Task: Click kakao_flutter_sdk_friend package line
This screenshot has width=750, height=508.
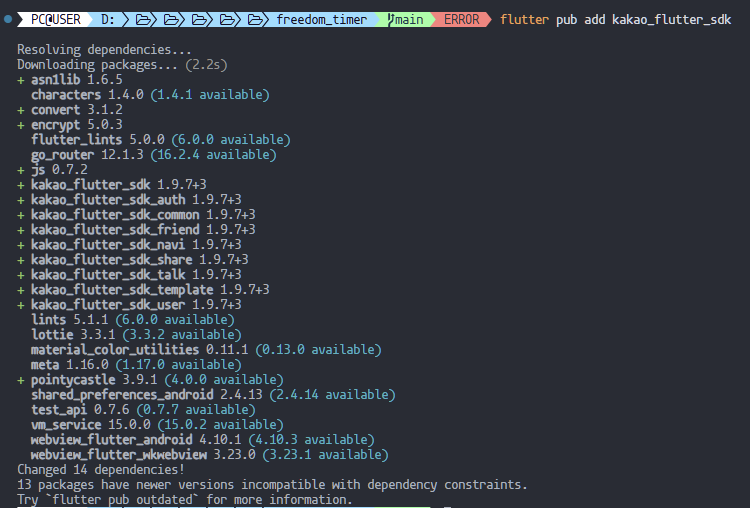Action: click(136, 230)
